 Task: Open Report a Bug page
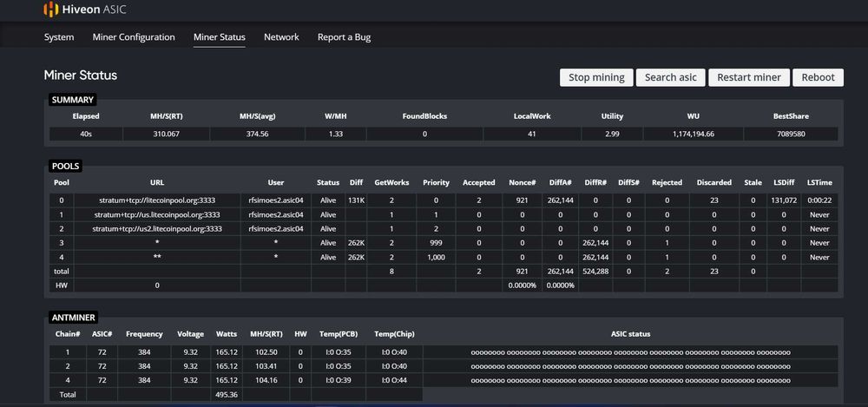(x=344, y=37)
